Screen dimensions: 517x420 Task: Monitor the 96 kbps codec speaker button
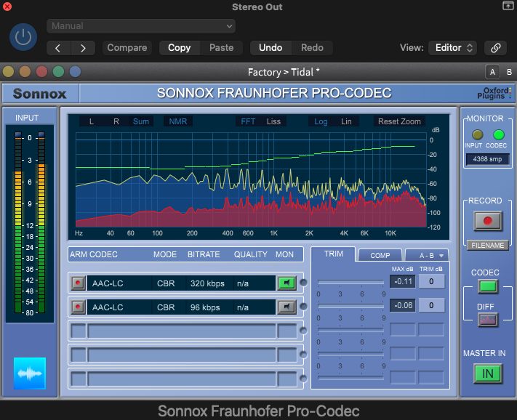click(286, 307)
